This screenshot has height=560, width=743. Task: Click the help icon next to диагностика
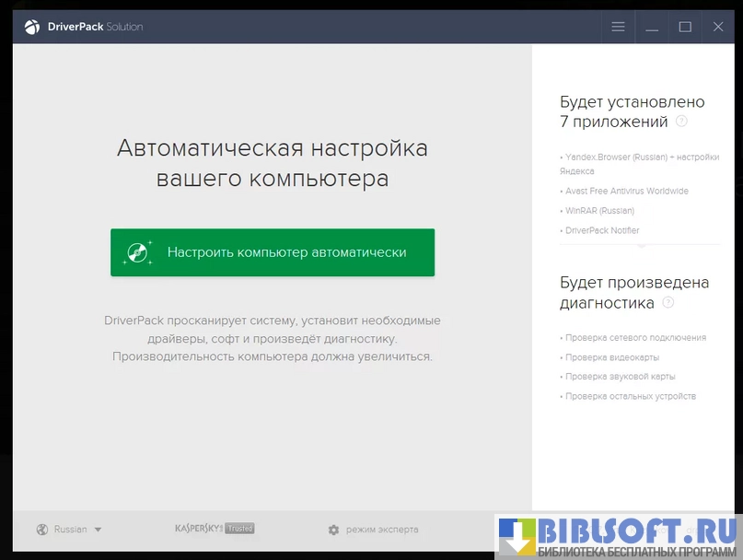(x=668, y=302)
